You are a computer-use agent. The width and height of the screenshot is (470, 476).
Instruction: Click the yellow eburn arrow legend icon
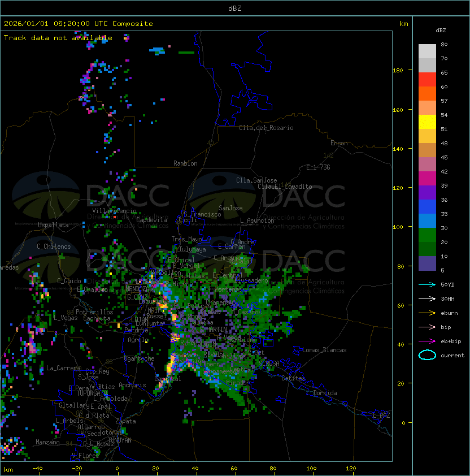click(x=427, y=313)
